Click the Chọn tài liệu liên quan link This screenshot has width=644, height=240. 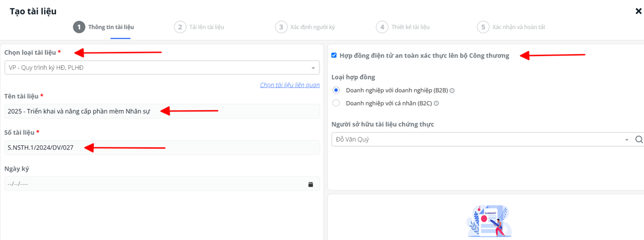click(x=290, y=85)
